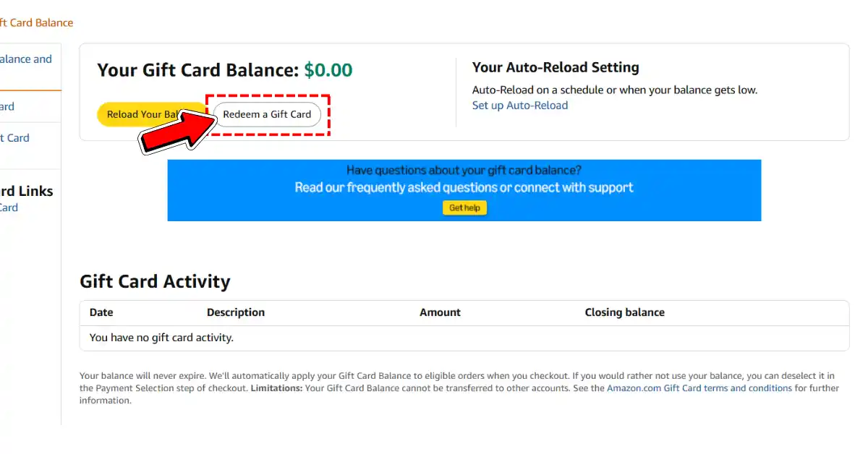Select the Description column header

pos(235,312)
